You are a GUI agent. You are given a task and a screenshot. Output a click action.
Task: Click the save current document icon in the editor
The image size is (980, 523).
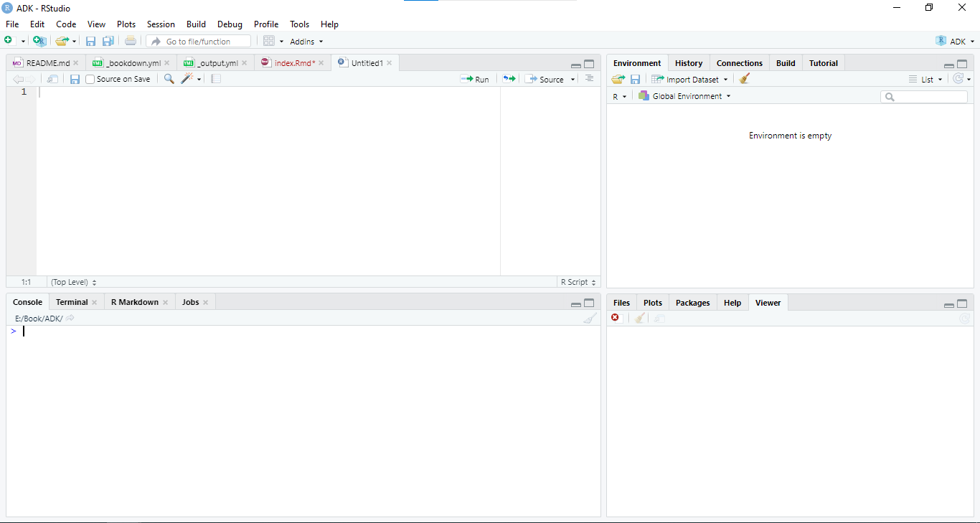(x=75, y=79)
